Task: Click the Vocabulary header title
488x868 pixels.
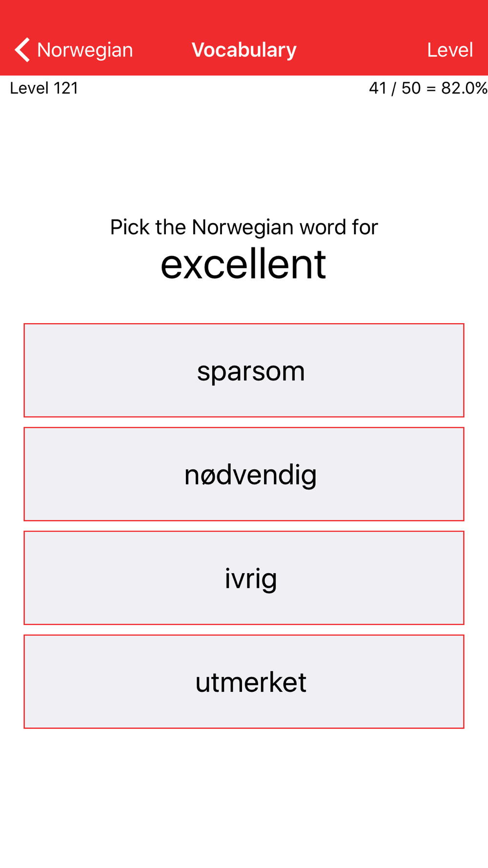Action: 244,50
